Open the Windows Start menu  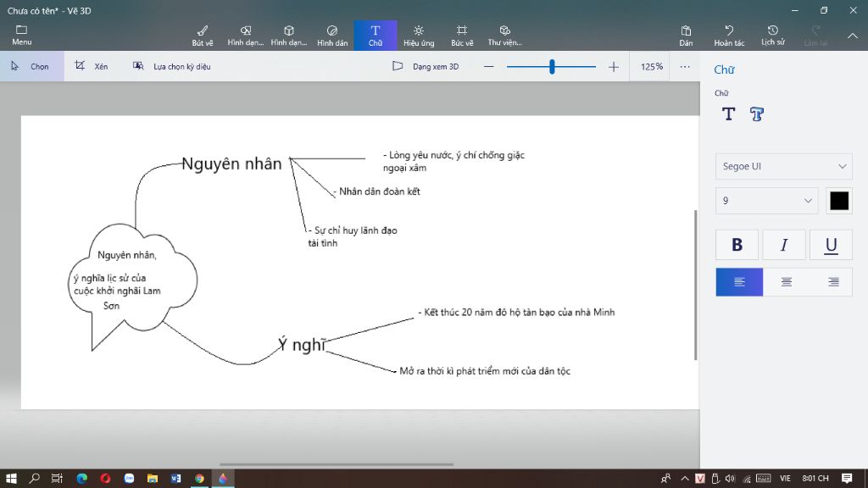coord(11,478)
